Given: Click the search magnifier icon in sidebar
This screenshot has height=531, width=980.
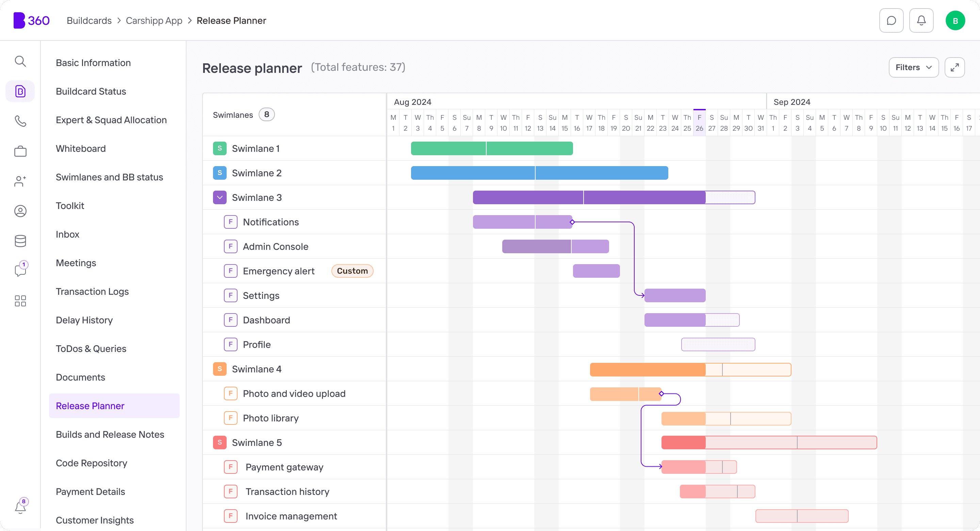Looking at the screenshot, I should 20,61.
